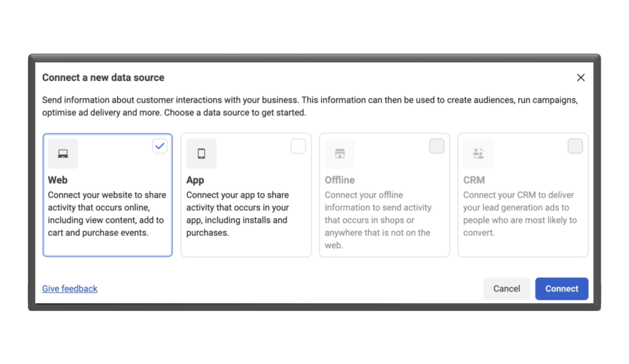Close the Connect a new data source dialog

[581, 77]
